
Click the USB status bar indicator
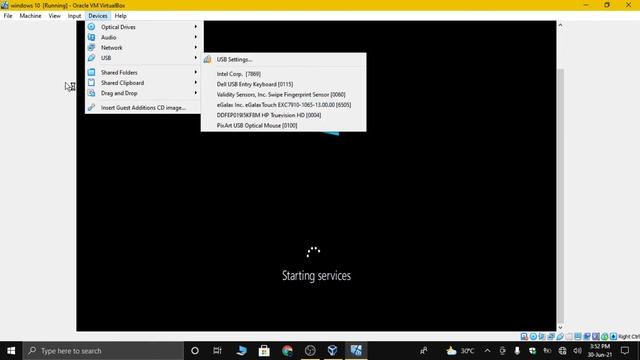(x=560, y=337)
